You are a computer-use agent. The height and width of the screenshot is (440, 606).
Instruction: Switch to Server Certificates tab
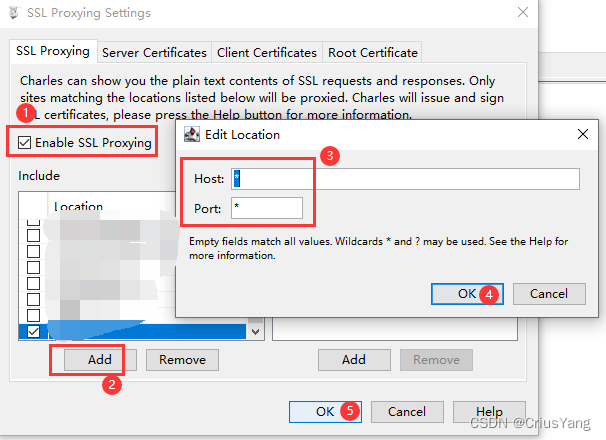[x=154, y=53]
